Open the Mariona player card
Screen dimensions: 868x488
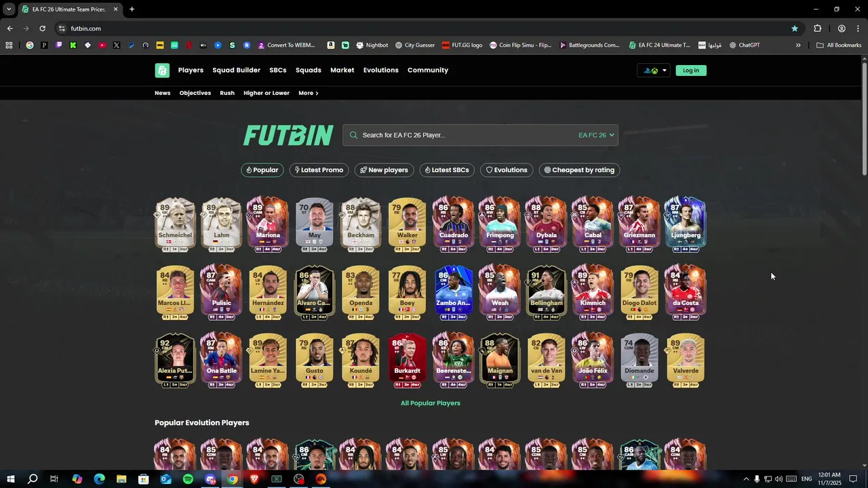(268, 224)
